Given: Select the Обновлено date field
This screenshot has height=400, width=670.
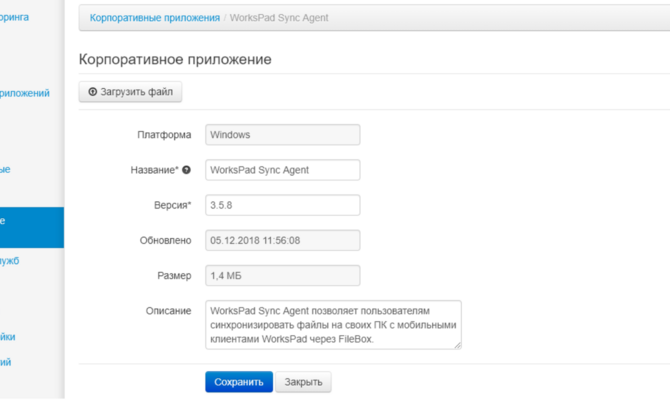Looking at the screenshot, I should tap(282, 240).
